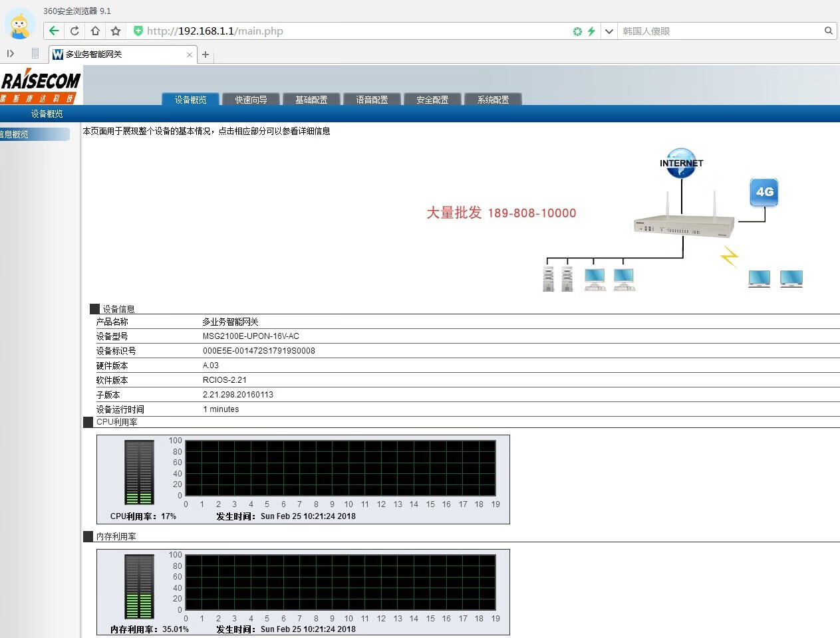Go to the browser home page icon

click(95, 31)
